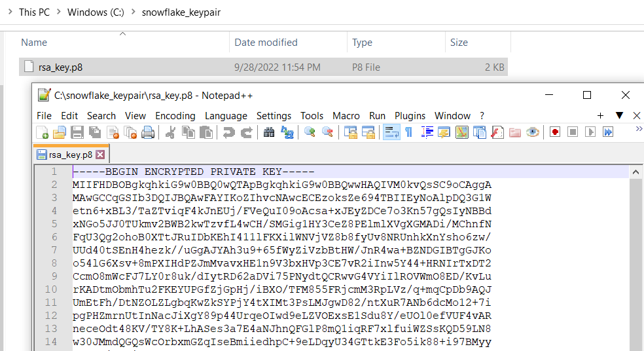Open the Encoding menu
Viewport: 644px width, 351px height.
175,116
